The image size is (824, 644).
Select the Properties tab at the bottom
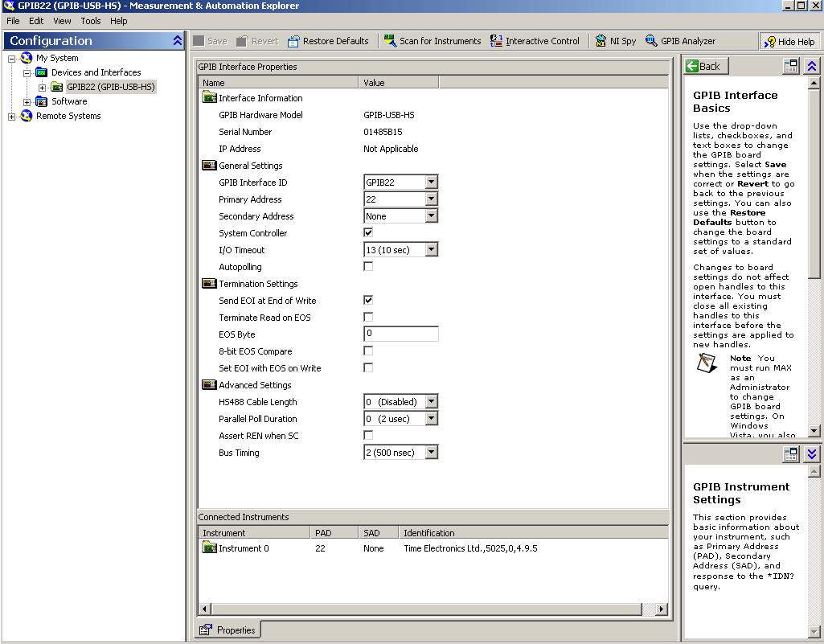pyautogui.click(x=228, y=630)
